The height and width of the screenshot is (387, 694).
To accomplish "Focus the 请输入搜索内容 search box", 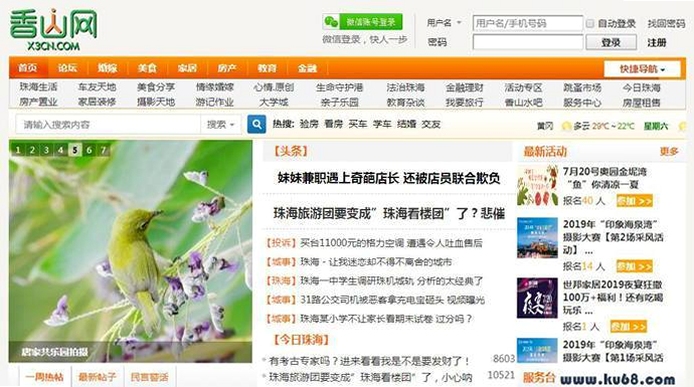I will click(108, 125).
